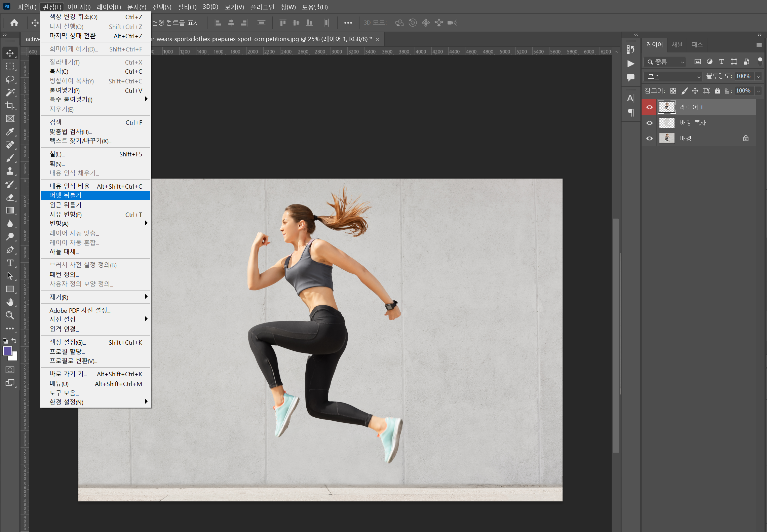The height and width of the screenshot is (532, 767).
Task: Select the Zoom tool
Action: 10,315
